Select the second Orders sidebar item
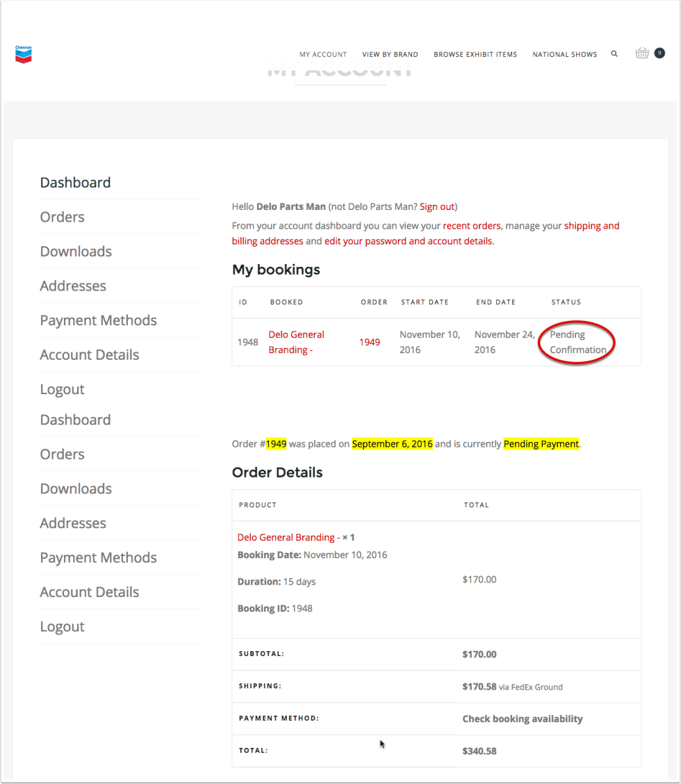The image size is (681, 784). pos(62,455)
